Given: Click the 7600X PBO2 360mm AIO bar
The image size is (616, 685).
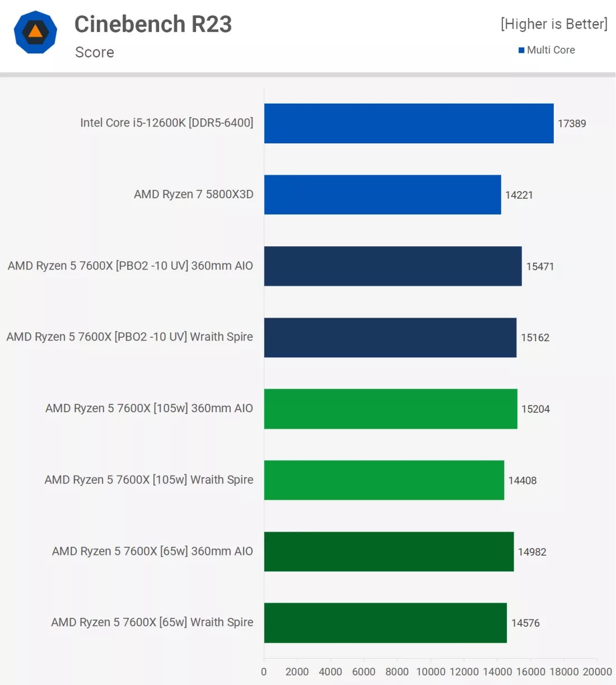Looking at the screenshot, I should pos(393,266).
